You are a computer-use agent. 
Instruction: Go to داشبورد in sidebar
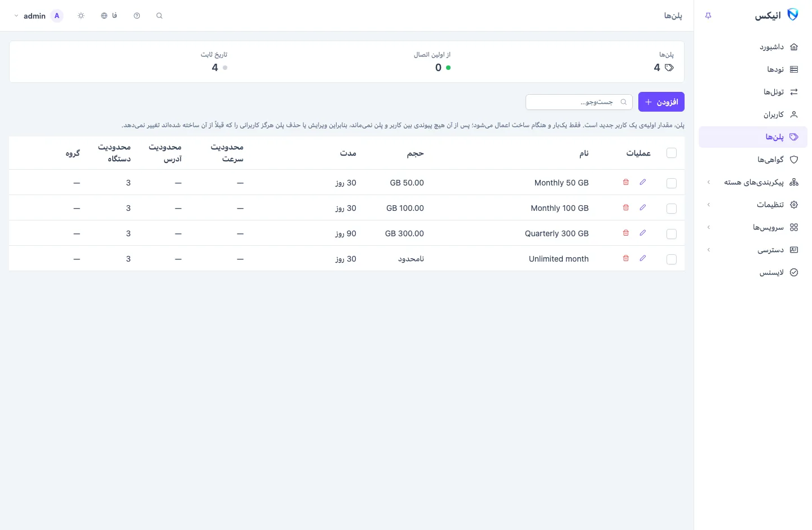(753, 47)
